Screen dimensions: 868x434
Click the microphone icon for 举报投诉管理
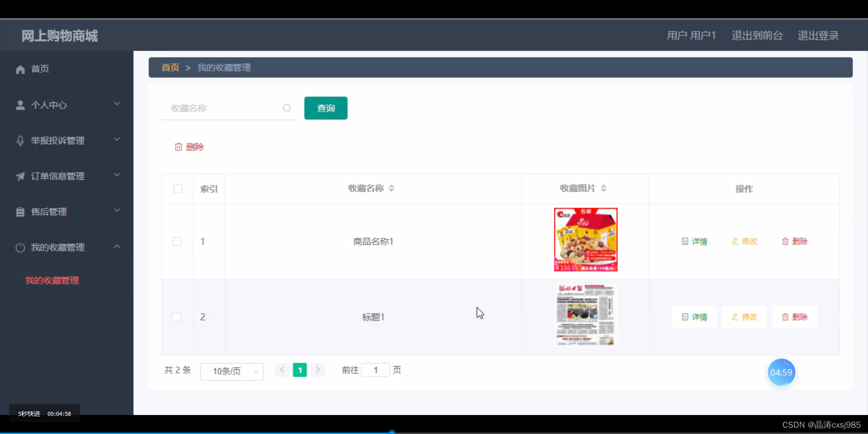(20, 141)
